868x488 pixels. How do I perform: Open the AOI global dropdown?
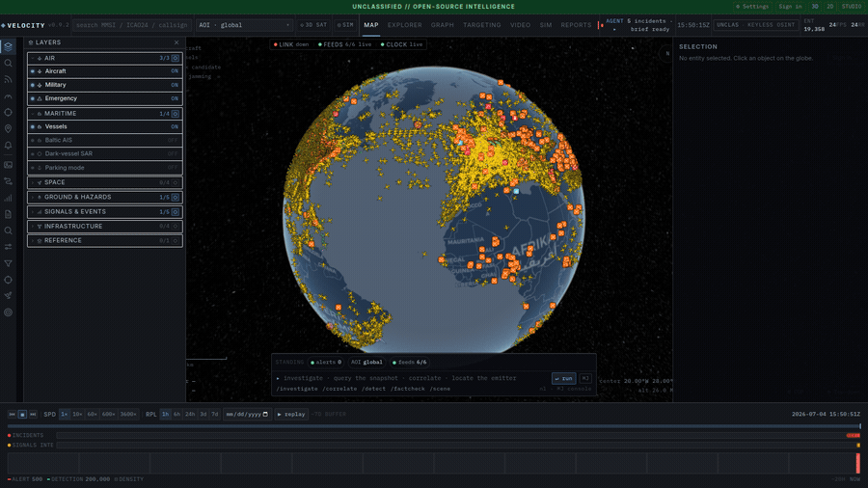244,25
